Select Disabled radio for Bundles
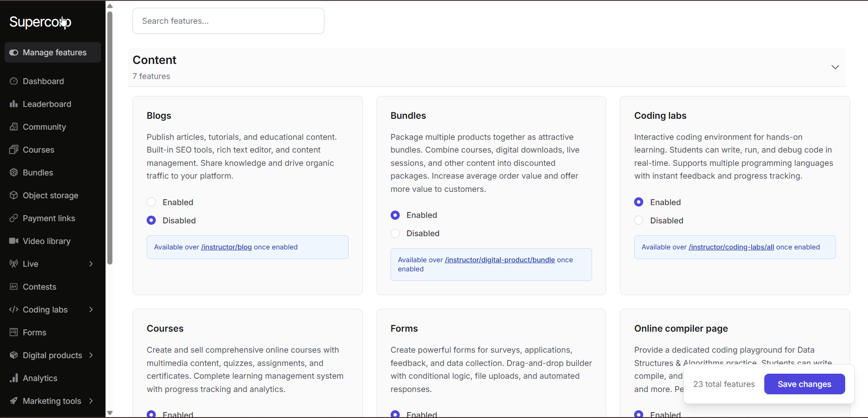This screenshot has height=418, width=868. (395, 233)
